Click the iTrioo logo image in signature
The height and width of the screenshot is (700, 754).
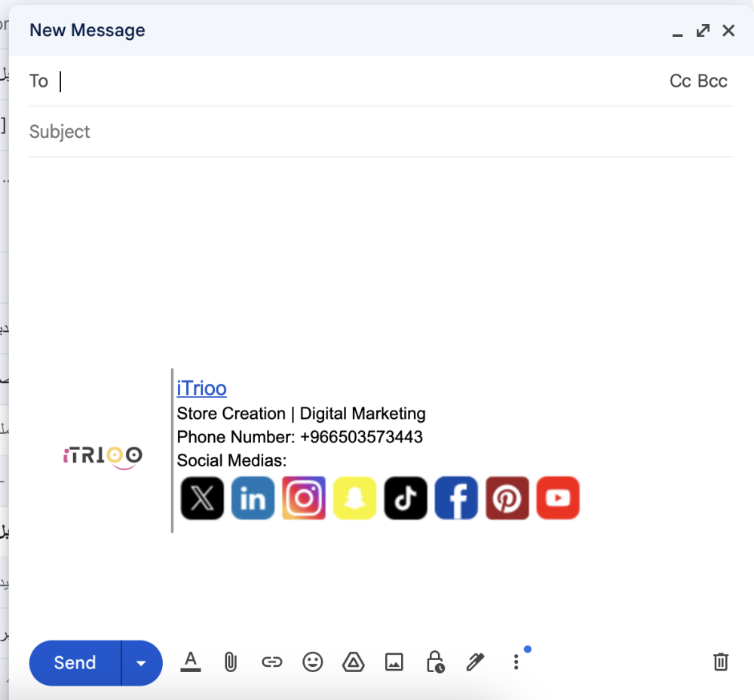[103, 457]
